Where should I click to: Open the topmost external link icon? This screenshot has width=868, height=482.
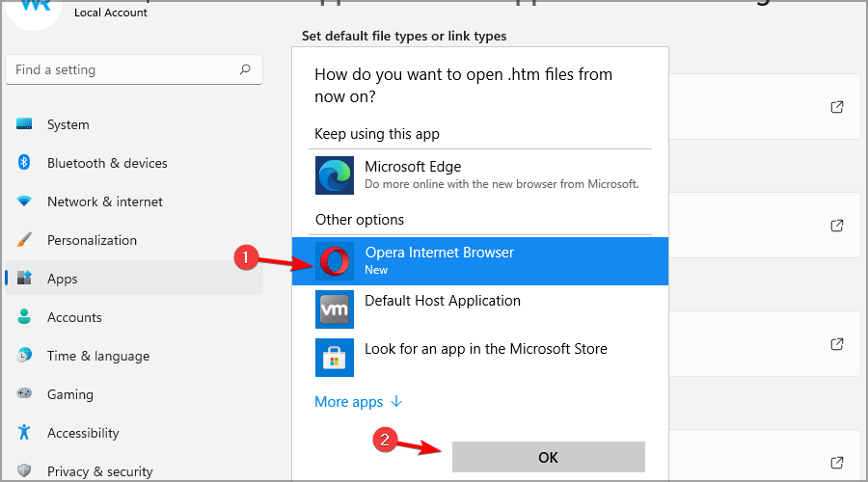pyautogui.click(x=837, y=107)
